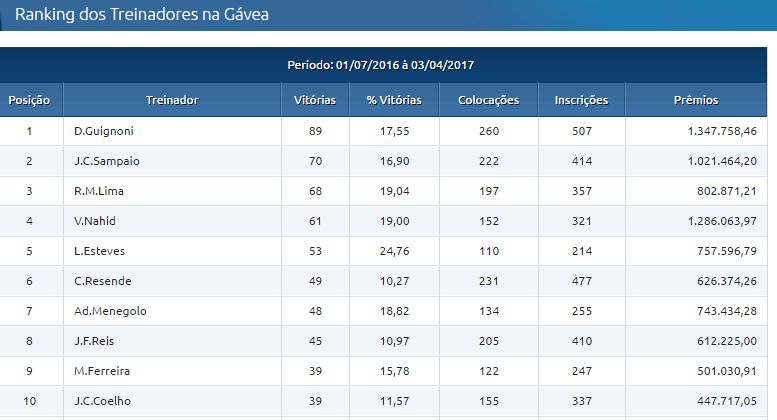Viewport: 777px width, 420px height.
Task: Click trainer name D.Guignoni
Action: tap(104, 131)
